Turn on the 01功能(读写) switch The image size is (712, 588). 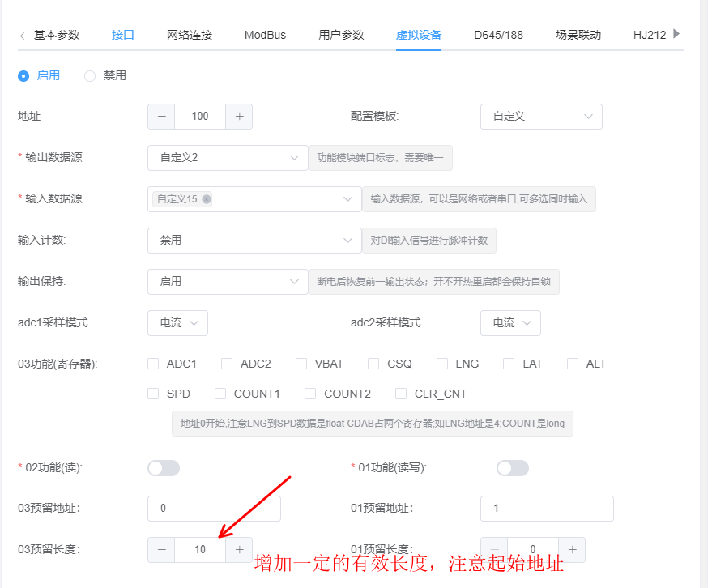click(x=512, y=468)
